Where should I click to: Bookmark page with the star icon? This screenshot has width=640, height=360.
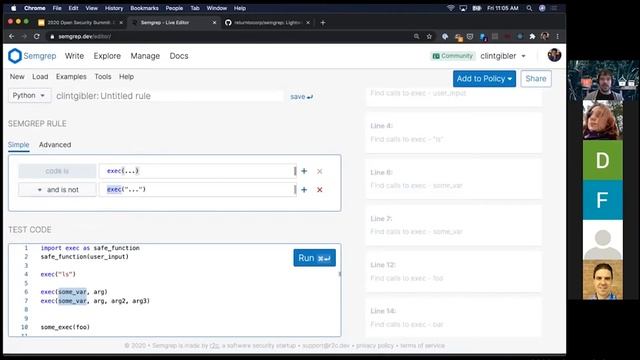coord(429,36)
